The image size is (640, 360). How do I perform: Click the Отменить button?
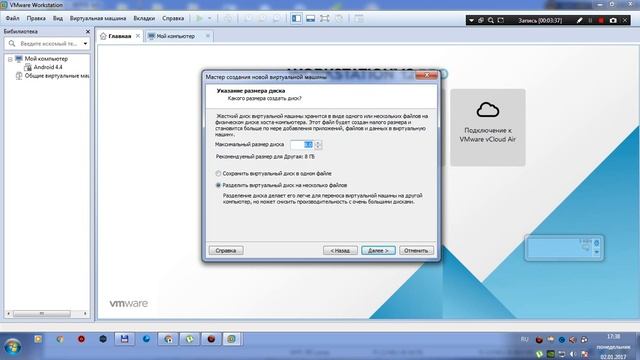point(416,251)
